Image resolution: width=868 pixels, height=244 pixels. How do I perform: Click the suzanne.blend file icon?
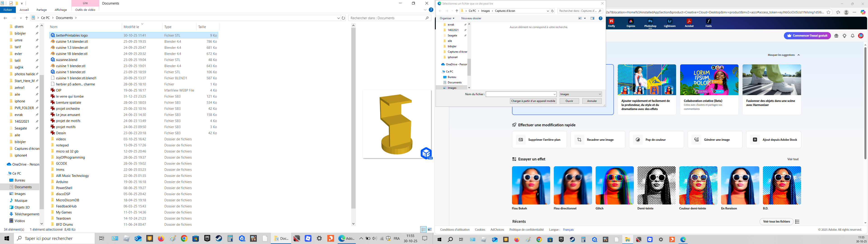tap(53, 60)
